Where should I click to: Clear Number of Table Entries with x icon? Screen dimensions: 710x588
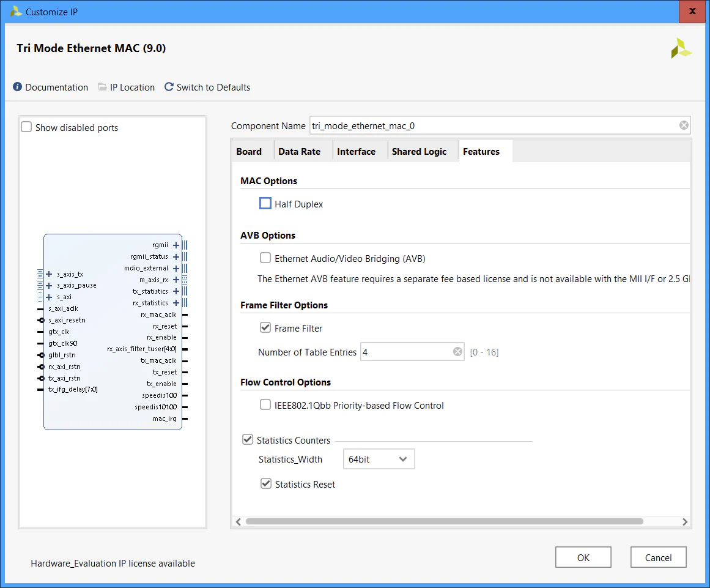457,351
